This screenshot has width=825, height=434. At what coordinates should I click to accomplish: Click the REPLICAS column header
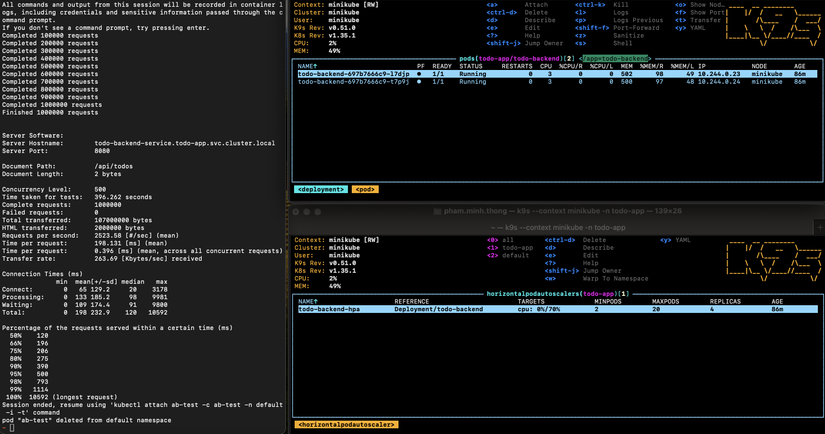726,301
